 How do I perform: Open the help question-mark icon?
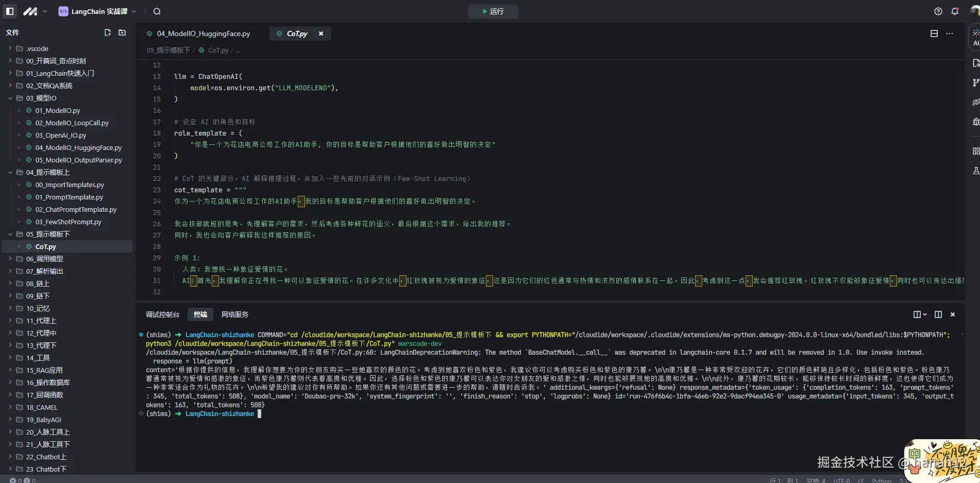tap(938, 11)
